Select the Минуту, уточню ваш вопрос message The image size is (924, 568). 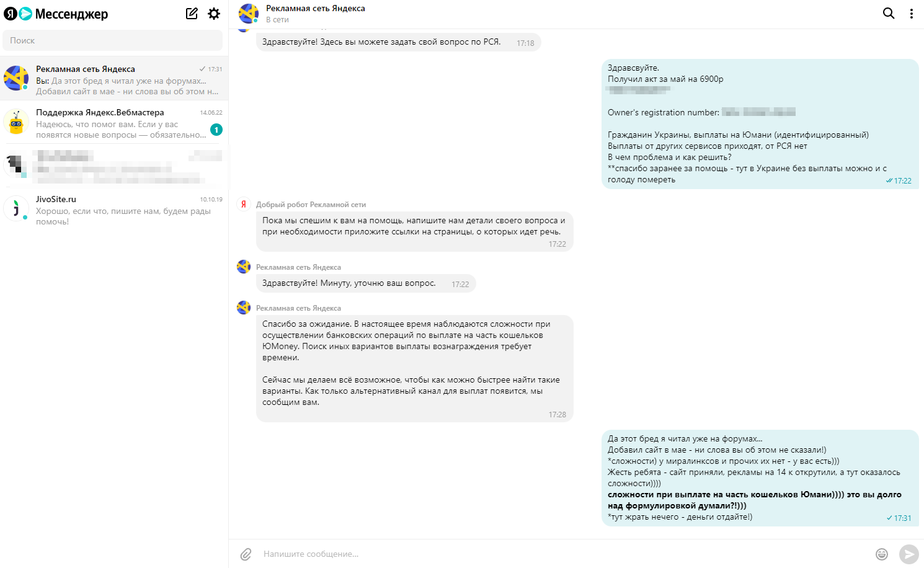366,283
